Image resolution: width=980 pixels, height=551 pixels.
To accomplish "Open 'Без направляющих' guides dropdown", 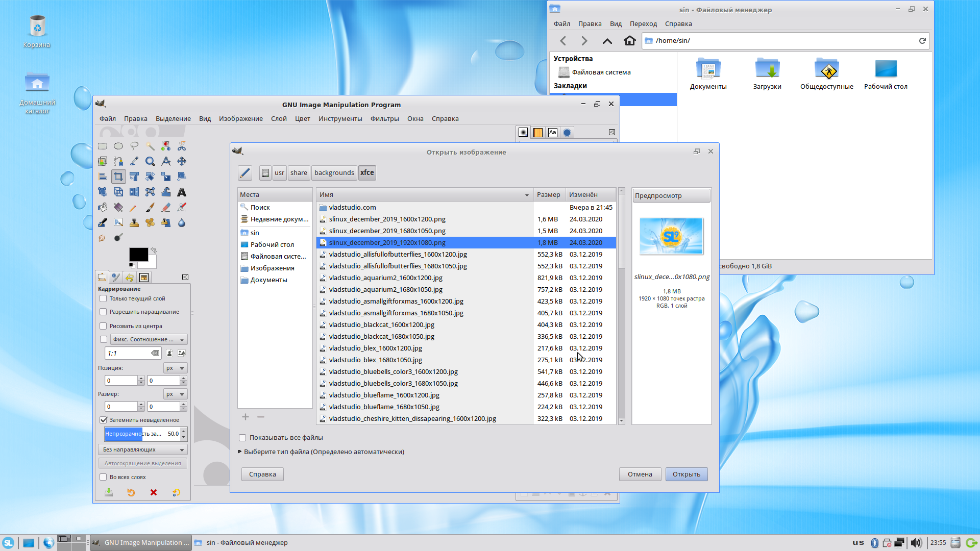I will (x=143, y=450).
